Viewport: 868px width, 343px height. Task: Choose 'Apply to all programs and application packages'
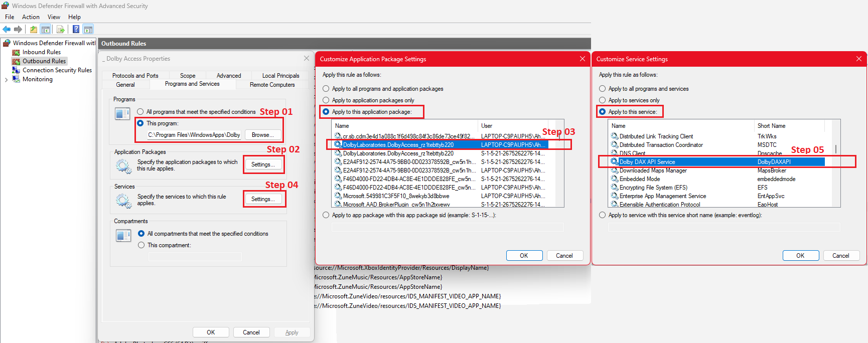pyautogui.click(x=326, y=89)
